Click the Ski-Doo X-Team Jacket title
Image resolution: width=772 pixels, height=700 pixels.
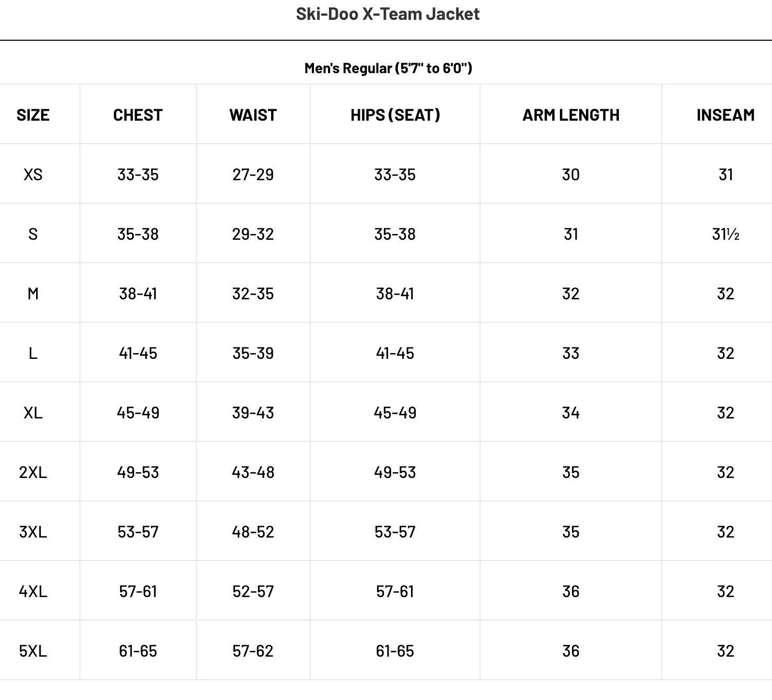tap(388, 14)
